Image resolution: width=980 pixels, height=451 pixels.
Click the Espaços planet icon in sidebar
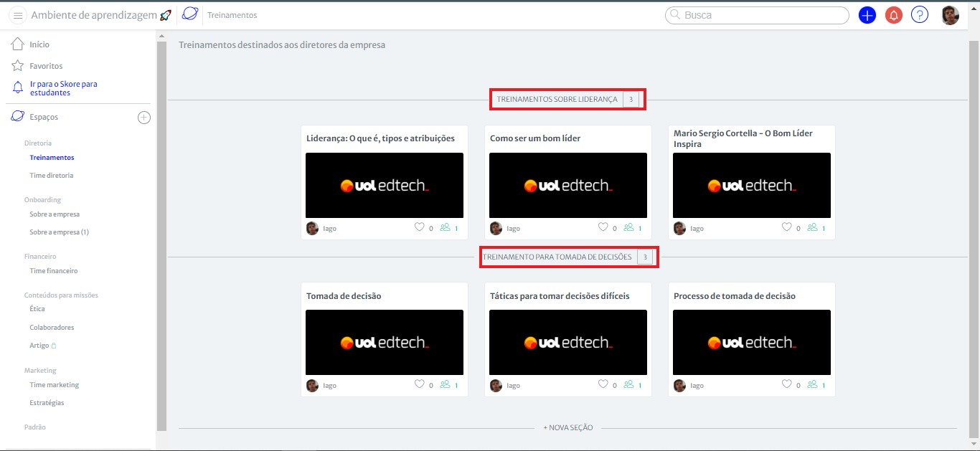[x=18, y=116]
